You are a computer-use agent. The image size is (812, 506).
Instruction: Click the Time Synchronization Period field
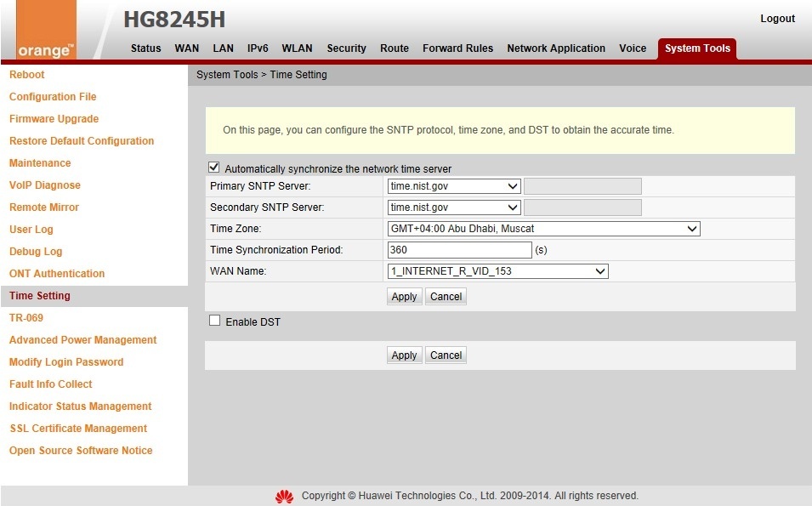click(x=460, y=250)
